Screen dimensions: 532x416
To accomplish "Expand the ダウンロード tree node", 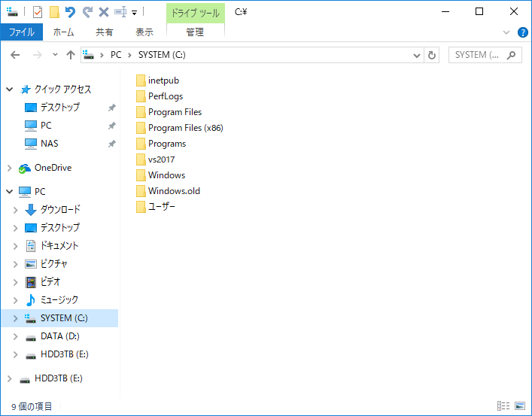I will (15, 210).
